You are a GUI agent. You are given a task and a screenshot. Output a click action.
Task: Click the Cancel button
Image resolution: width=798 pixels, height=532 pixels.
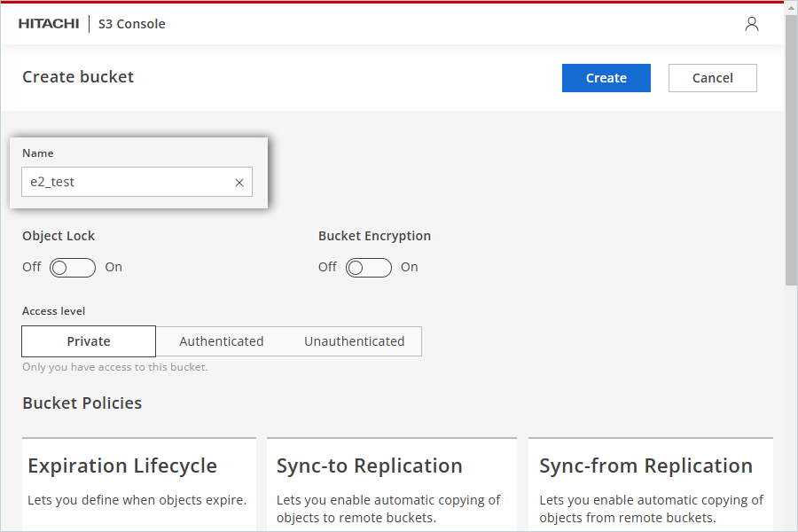coord(713,78)
